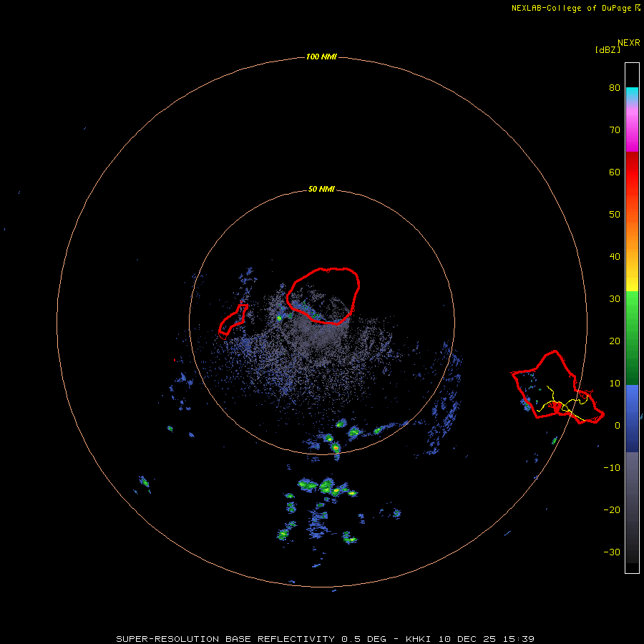The image size is (644, 644).
Task: Click the -20 tick on the dBZ scale
Action: pyautogui.click(x=612, y=510)
